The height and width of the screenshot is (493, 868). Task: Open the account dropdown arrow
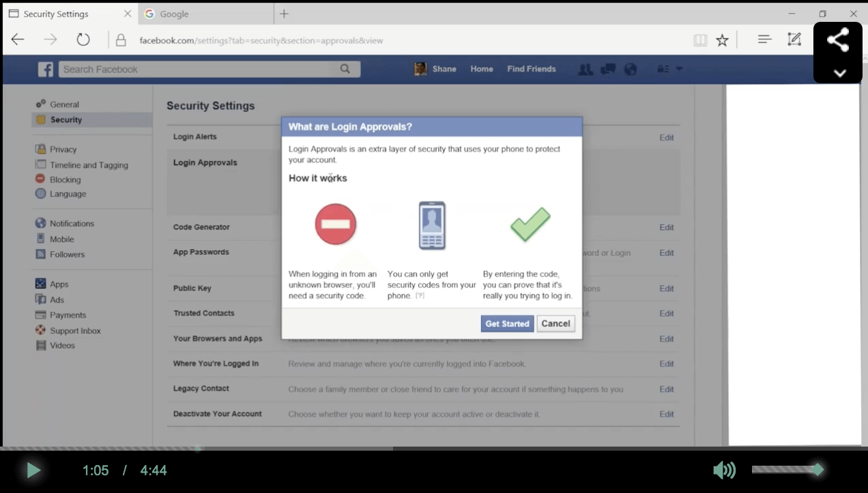point(679,69)
